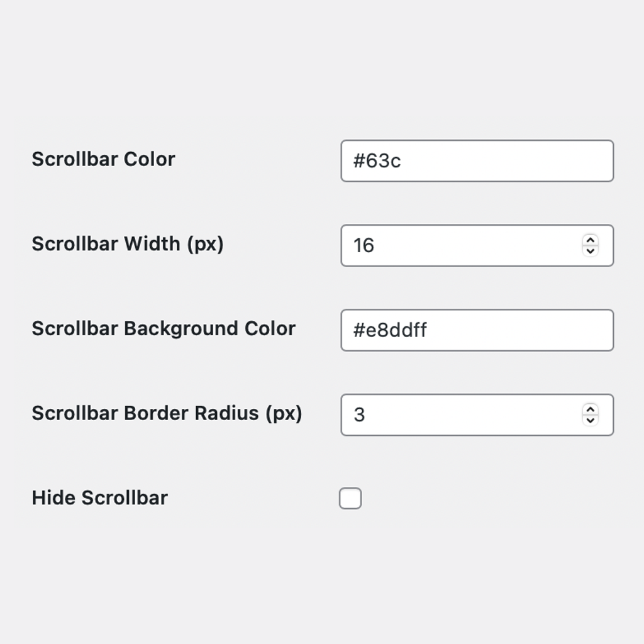Click the Scrollbar Background Color label
Viewport: 644px width, 644px height.
164,329
